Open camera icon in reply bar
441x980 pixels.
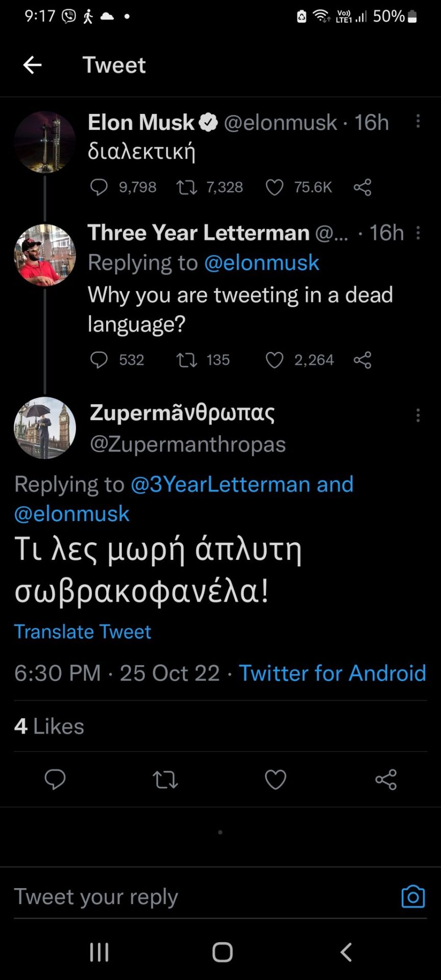pos(413,897)
